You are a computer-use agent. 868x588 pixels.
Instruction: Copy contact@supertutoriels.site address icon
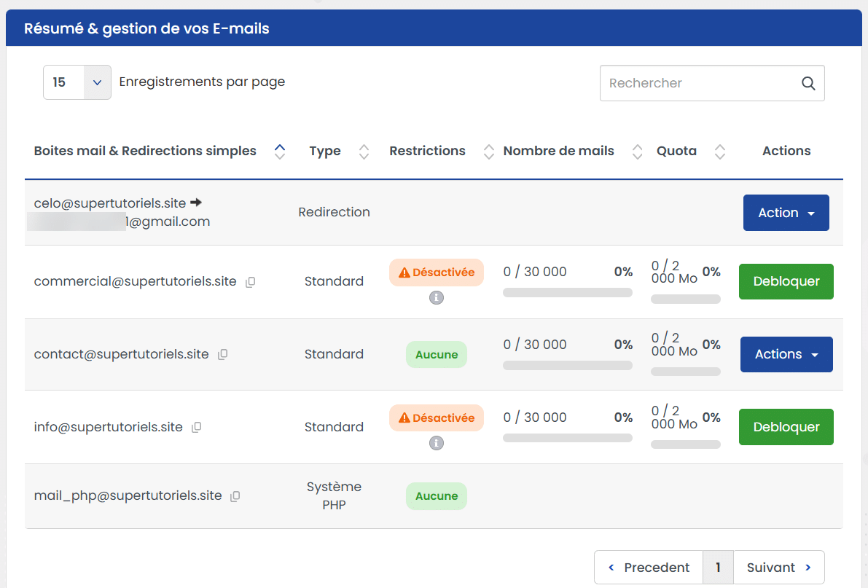(x=222, y=354)
